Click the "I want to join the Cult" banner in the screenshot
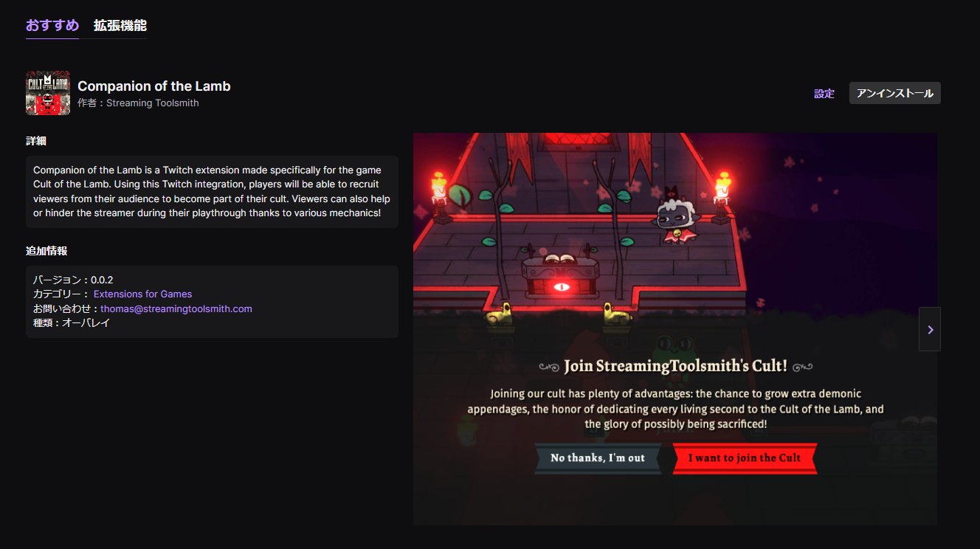980x549 pixels. pyautogui.click(x=745, y=458)
